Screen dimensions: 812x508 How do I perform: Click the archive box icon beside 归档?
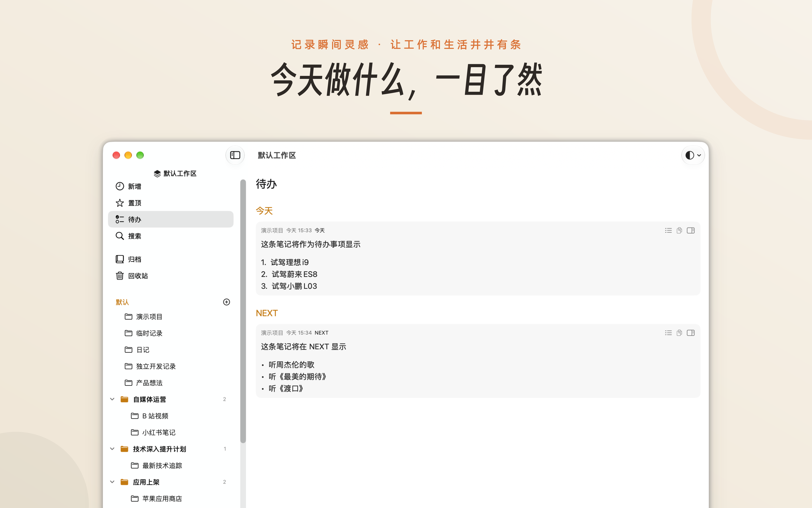[120, 259]
